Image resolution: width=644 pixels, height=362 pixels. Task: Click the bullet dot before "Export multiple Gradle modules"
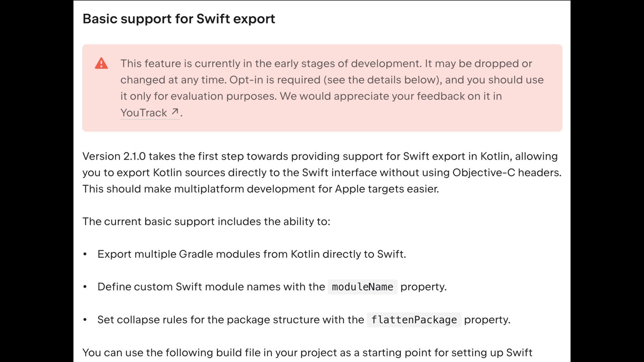[x=85, y=254]
